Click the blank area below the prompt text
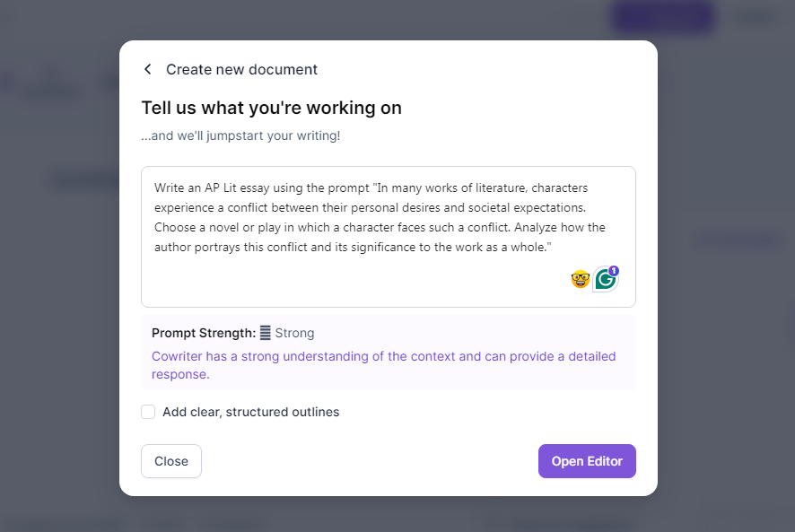Screen dimensions: 795x532 click(355, 282)
